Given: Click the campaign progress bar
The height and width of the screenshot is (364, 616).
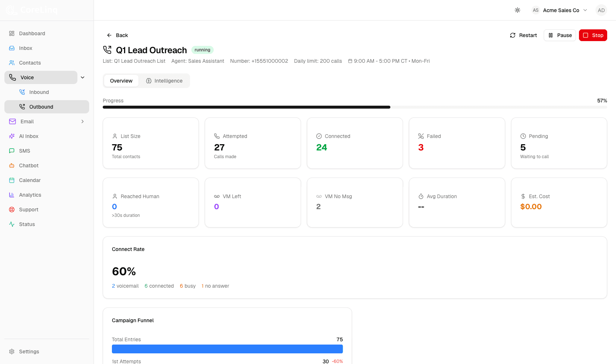Looking at the screenshot, I should pos(355,107).
